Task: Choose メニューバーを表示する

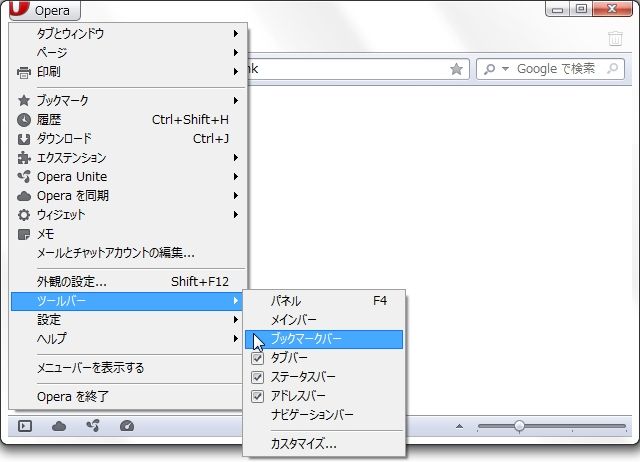Action: (x=129, y=368)
